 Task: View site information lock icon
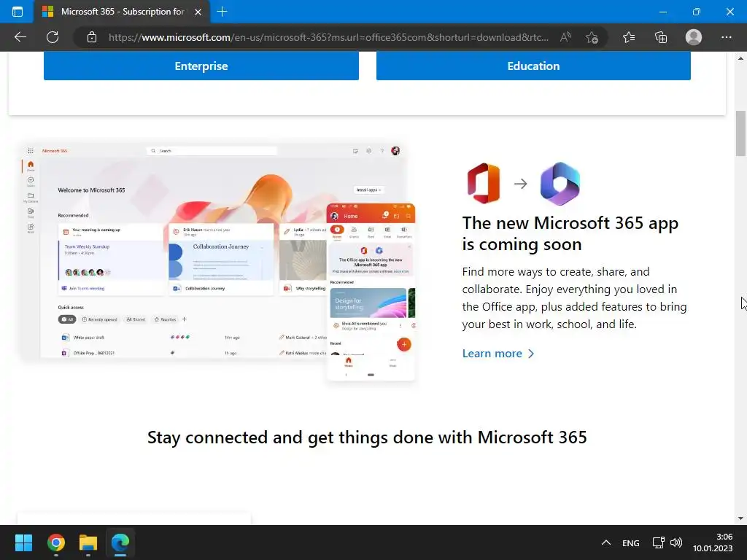pyautogui.click(x=92, y=37)
